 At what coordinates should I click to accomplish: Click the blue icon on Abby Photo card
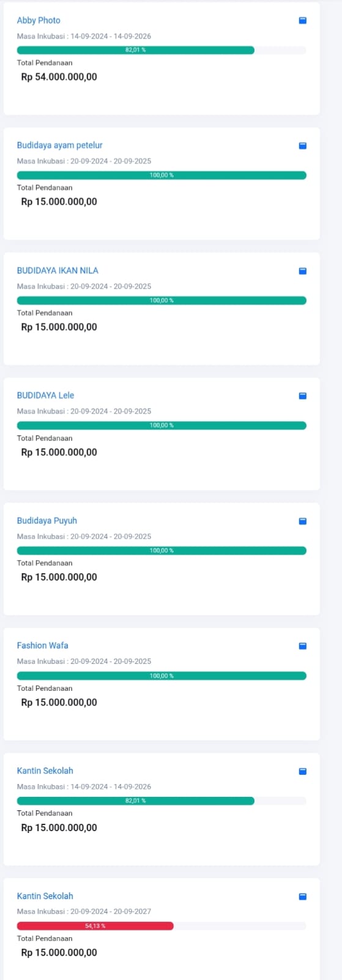pos(302,20)
